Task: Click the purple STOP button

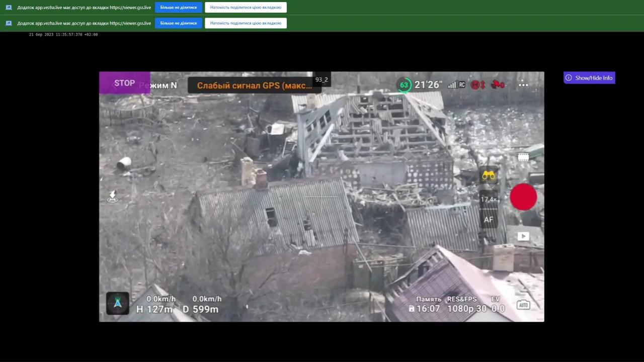Action: click(x=124, y=83)
